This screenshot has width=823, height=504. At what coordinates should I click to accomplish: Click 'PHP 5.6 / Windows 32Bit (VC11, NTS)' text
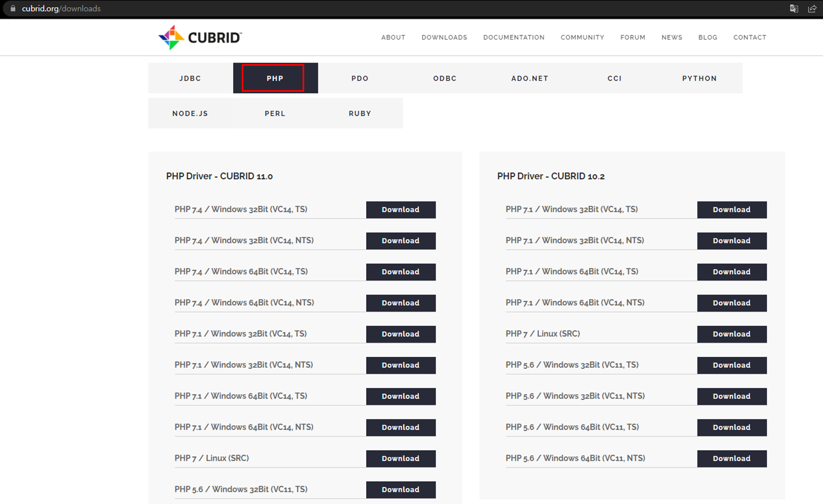click(575, 396)
